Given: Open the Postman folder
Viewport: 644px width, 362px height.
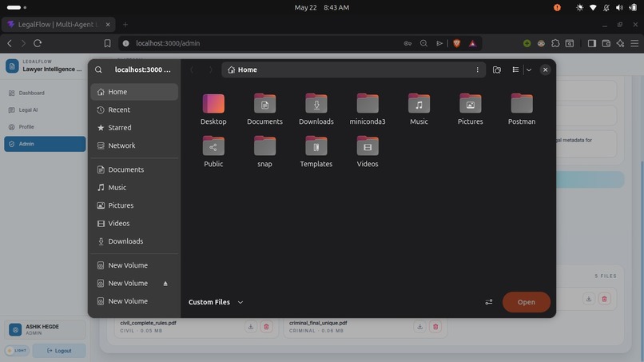Looking at the screenshot, I should coord(521,109).
